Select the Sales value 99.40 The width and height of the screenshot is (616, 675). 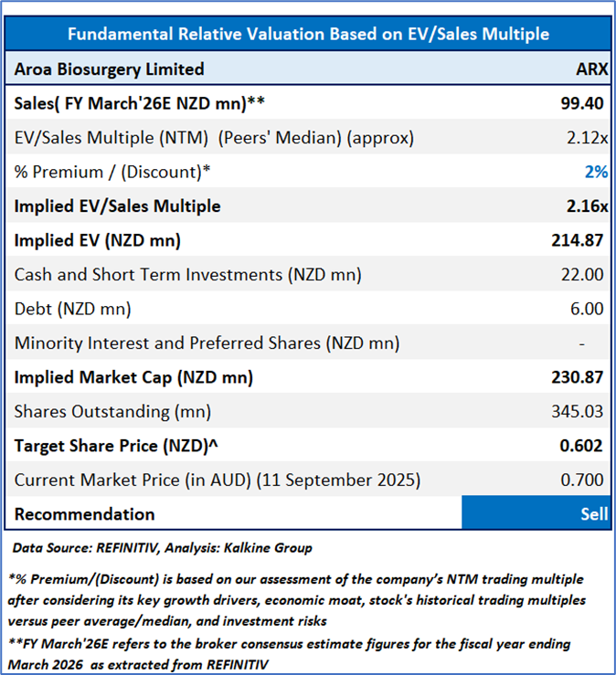(582, 103)
